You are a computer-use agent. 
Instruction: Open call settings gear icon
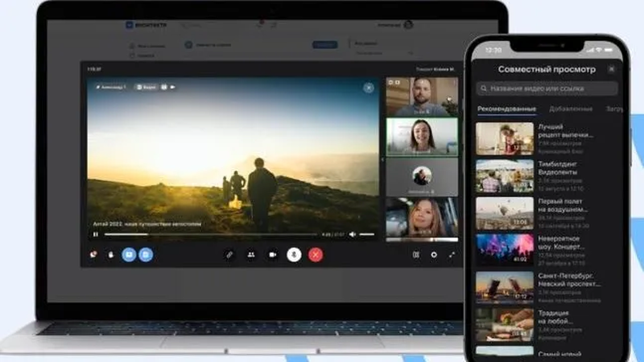[434, 254]
